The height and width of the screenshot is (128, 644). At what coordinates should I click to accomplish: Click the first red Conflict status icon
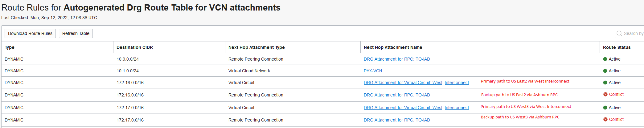(605, 94)
